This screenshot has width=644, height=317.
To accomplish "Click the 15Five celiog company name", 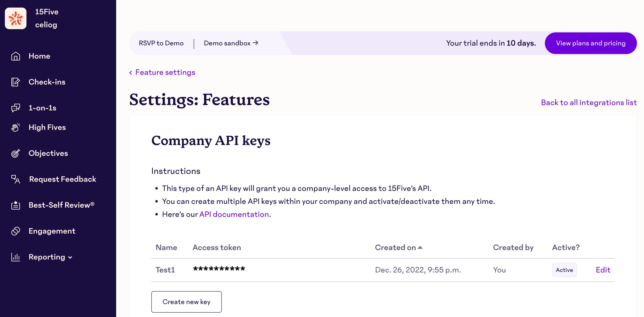I will 47,18.
